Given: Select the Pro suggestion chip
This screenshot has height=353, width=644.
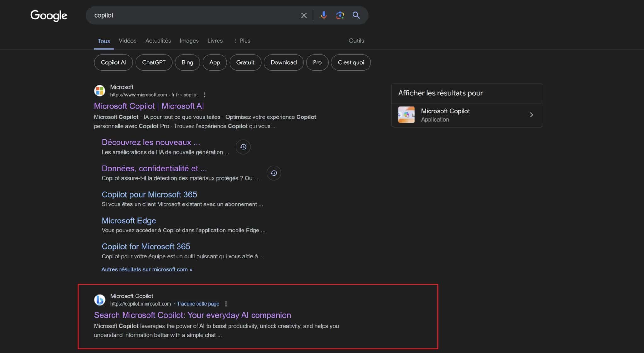Looking at the screenshot, I should tap(317, 62).
